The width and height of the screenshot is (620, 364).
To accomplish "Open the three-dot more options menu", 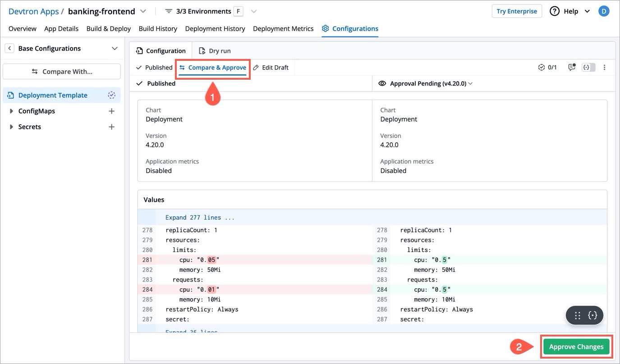I will click(x=605, y=67).
